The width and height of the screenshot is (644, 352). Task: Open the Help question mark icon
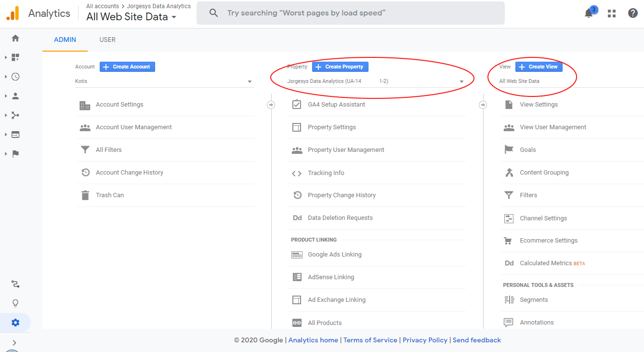[x=633, y=14]
